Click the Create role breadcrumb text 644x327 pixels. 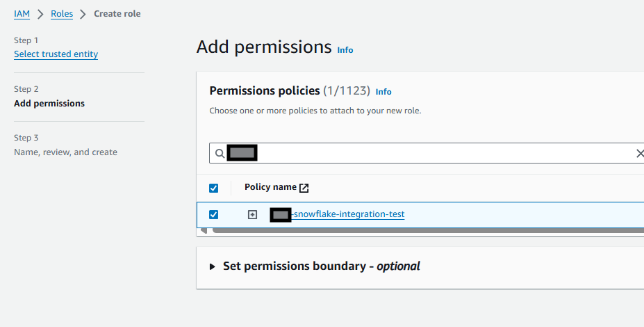click(x=117, y=14)
